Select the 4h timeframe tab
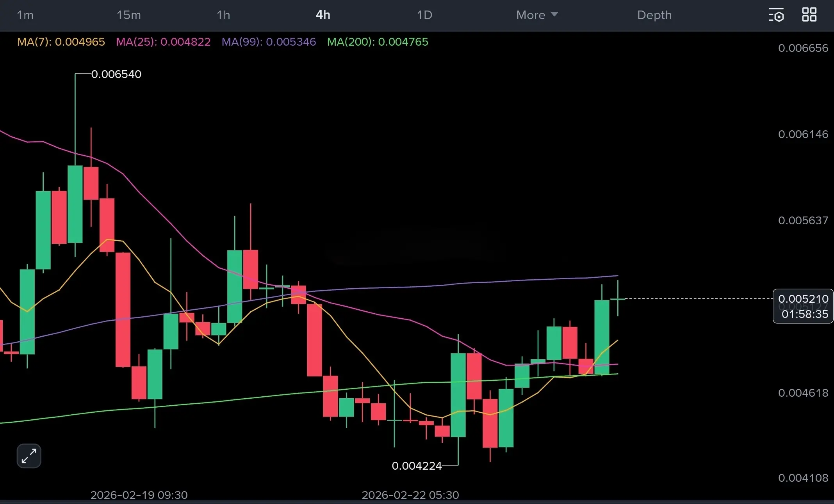Screen dimensions: 834x504 tap(323, 15)
